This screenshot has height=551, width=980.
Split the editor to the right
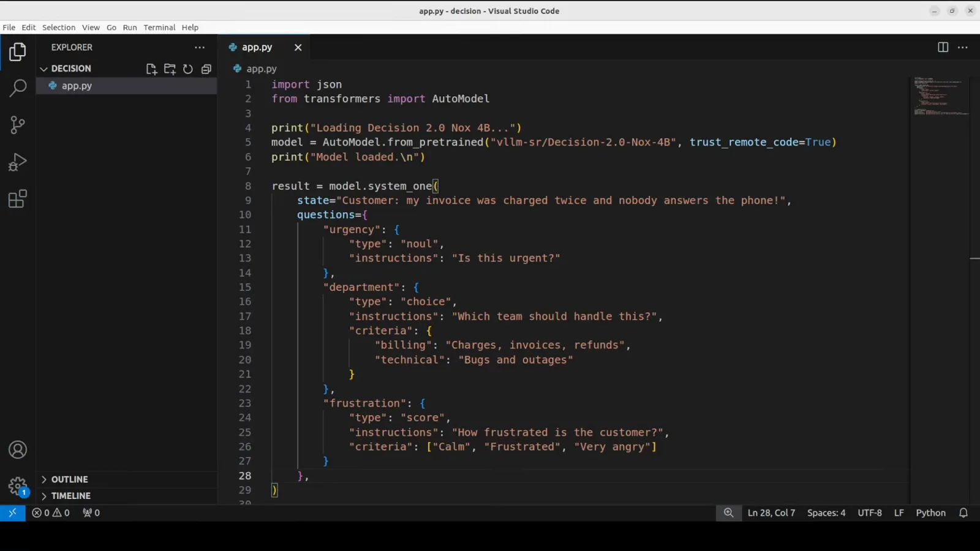943,47
